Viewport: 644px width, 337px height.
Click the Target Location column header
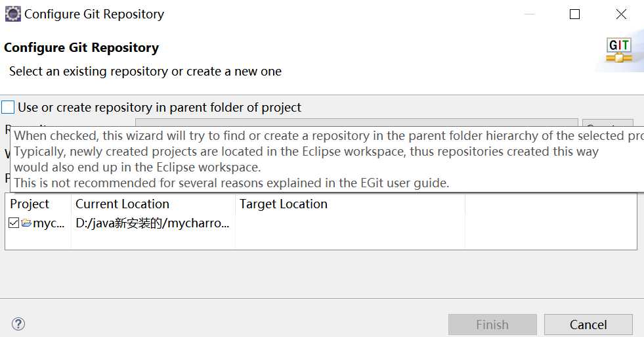coord(284,204)
